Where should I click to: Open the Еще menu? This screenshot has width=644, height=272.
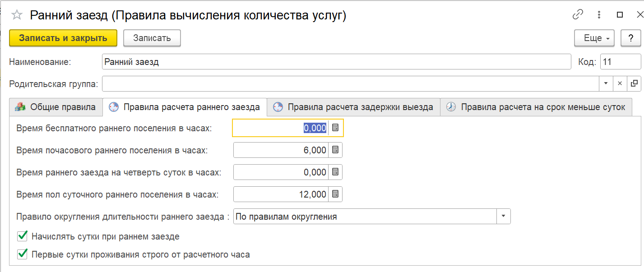(594, 38)
